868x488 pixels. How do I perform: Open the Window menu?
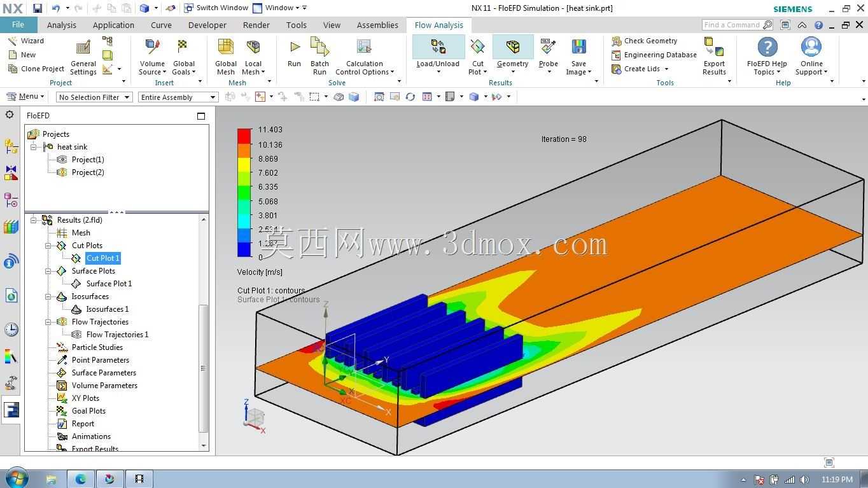click(279, 8)
